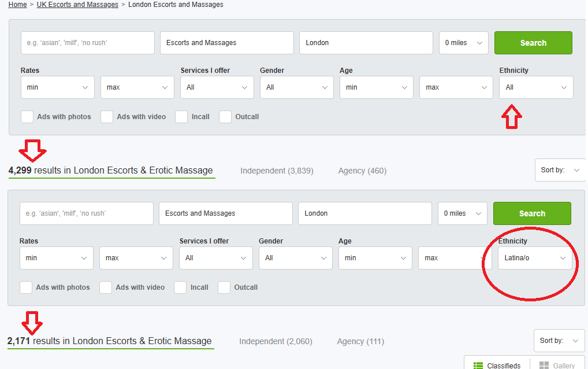Screen dimensions: 588x369
Task: Open the upper form's Ethnicity dropdown set to All
Action: point(536,87)
